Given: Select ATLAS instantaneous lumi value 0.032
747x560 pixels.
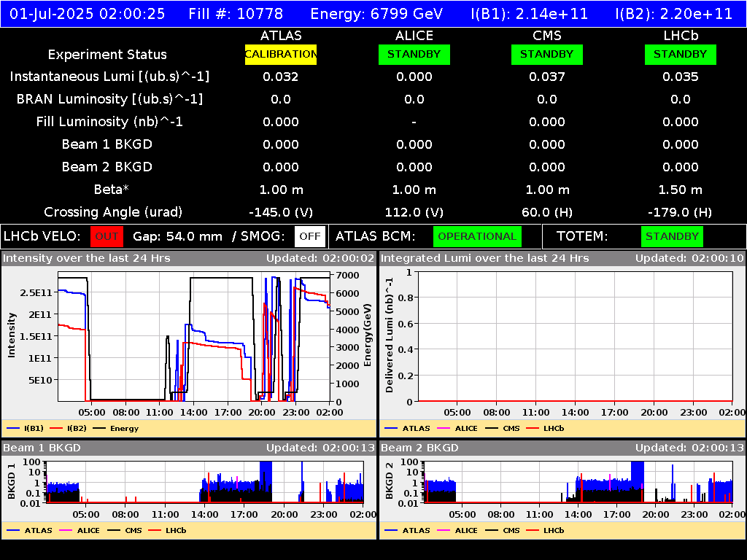Looking at the screenshot, I should 281,77.
